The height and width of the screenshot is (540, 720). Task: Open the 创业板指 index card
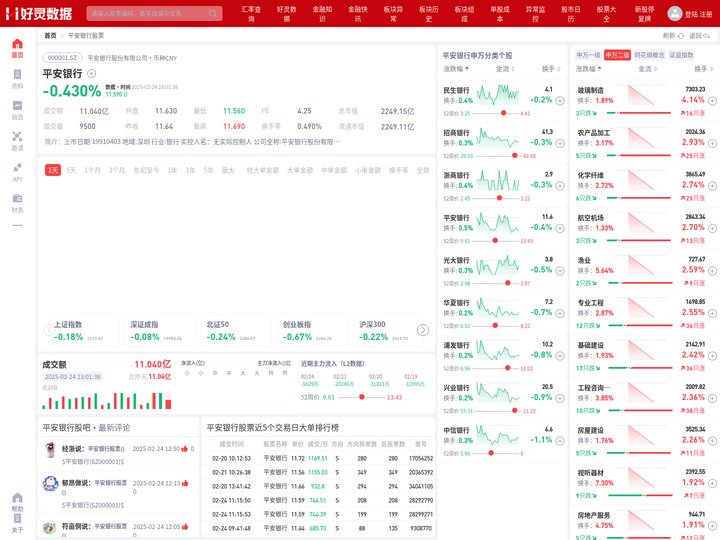(x=311, y=332)
